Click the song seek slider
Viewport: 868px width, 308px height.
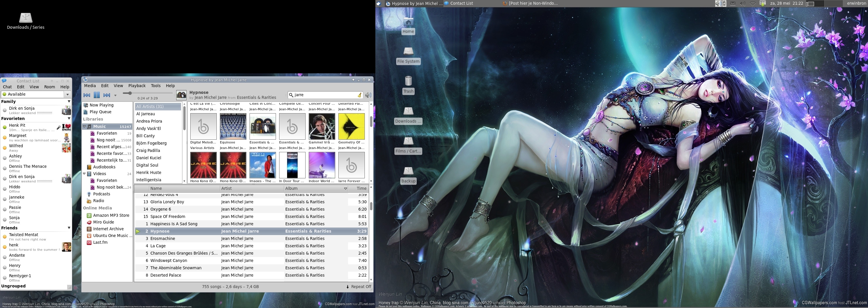pyautogui.click(x=148, y=93)
